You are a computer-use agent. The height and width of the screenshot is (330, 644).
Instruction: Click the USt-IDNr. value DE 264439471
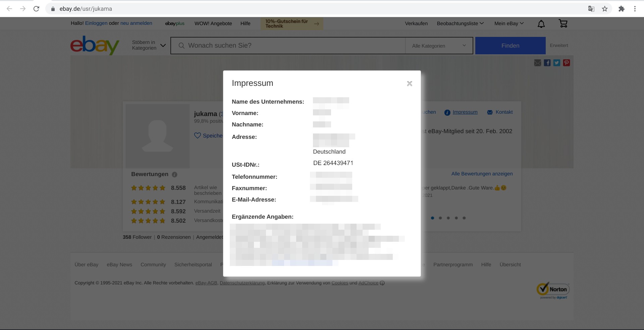333,163
